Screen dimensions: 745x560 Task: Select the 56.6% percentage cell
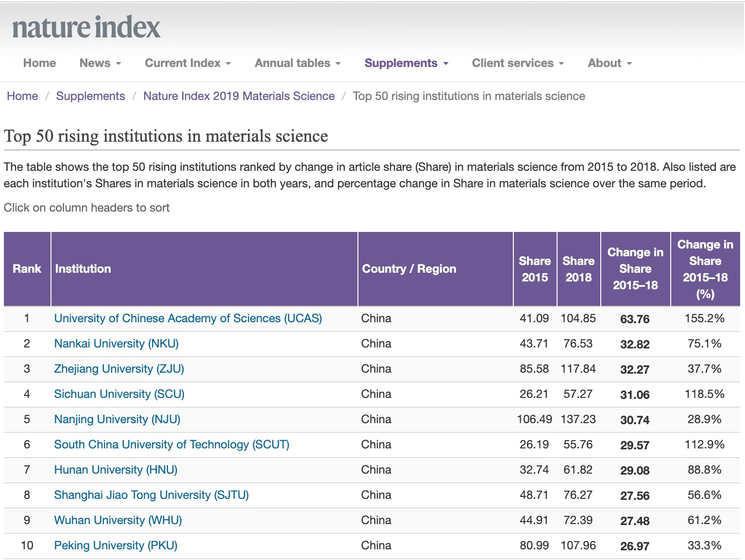(705, 495)
